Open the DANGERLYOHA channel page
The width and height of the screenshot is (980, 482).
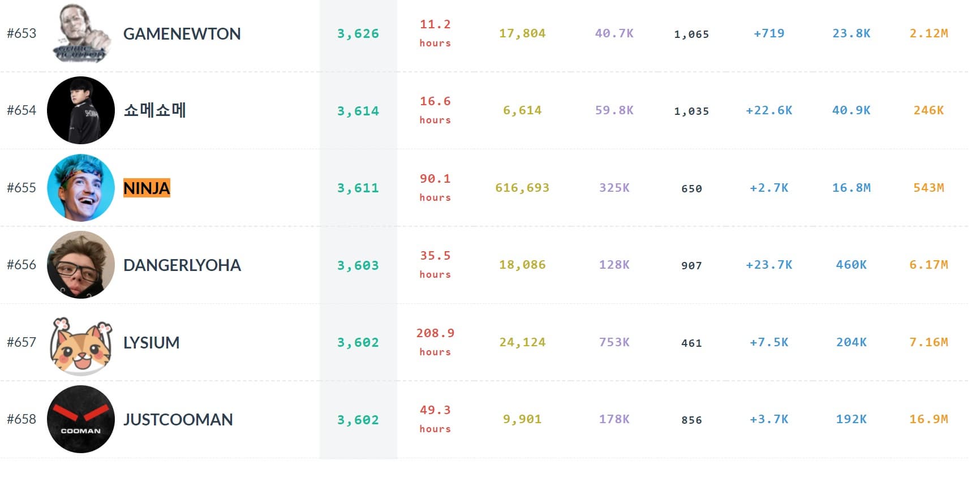click(x=182, y=265)
